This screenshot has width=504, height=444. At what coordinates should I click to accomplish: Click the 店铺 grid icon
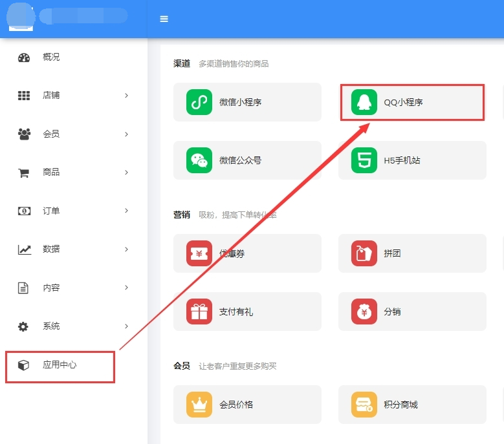coord(24,96)
